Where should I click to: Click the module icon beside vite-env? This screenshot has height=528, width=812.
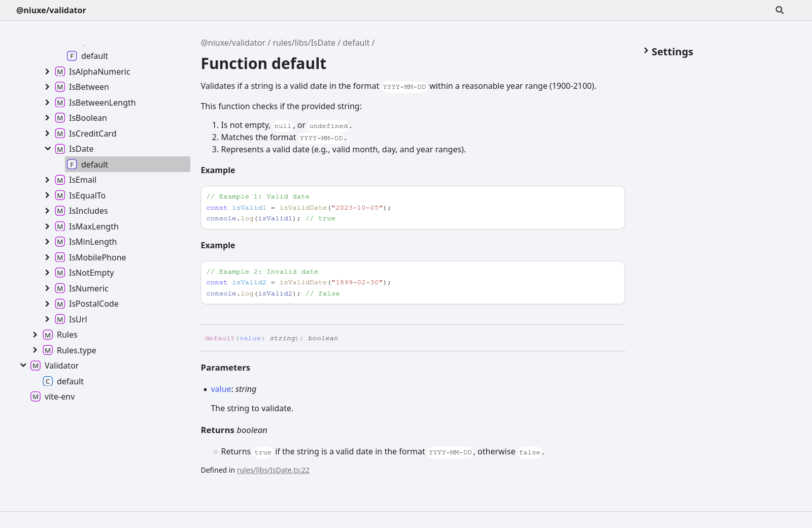point(36,397)
